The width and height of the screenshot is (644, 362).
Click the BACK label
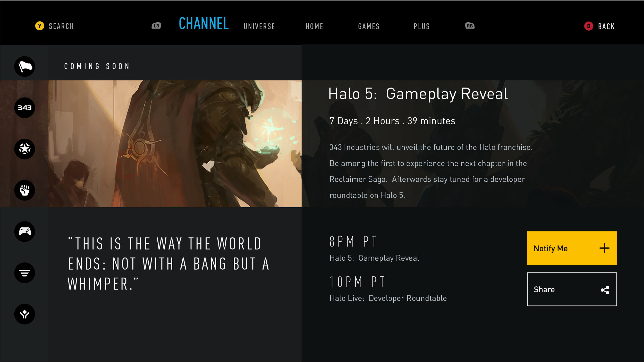click(606, 26)
